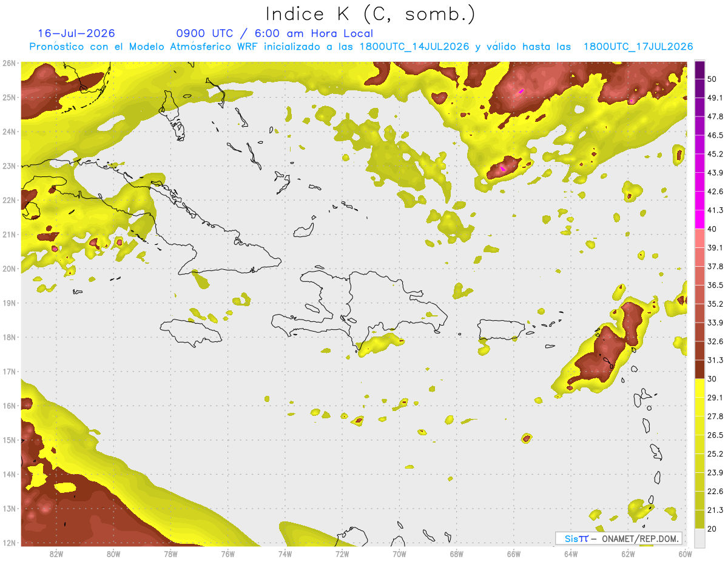Click the colorbar value label 39.1

[x=715, y=248]
